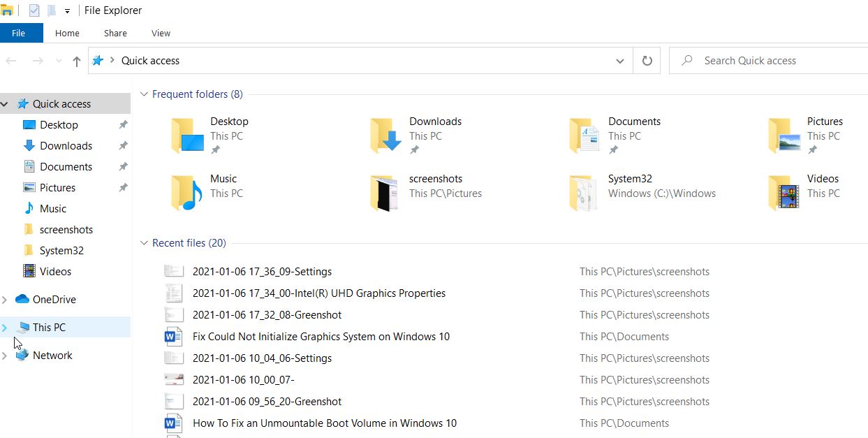Switch to the View ribbon tab
The width and height of the screenshot is (868, 438).
pyautogui.click(x=161, y=33)
